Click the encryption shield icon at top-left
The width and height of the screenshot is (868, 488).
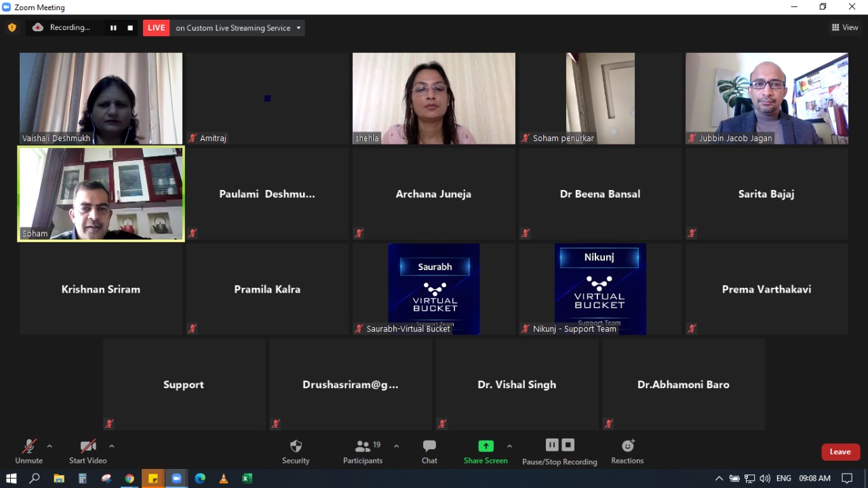point(12,28)
